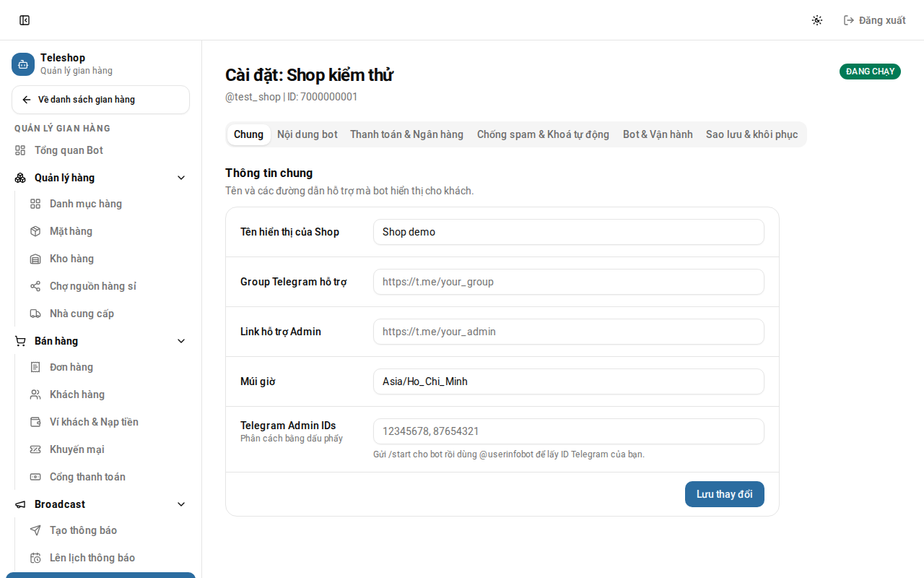Click the Bán hàng cart icon
Viewport: 924px width, 578px height.
tap(20, 341)
